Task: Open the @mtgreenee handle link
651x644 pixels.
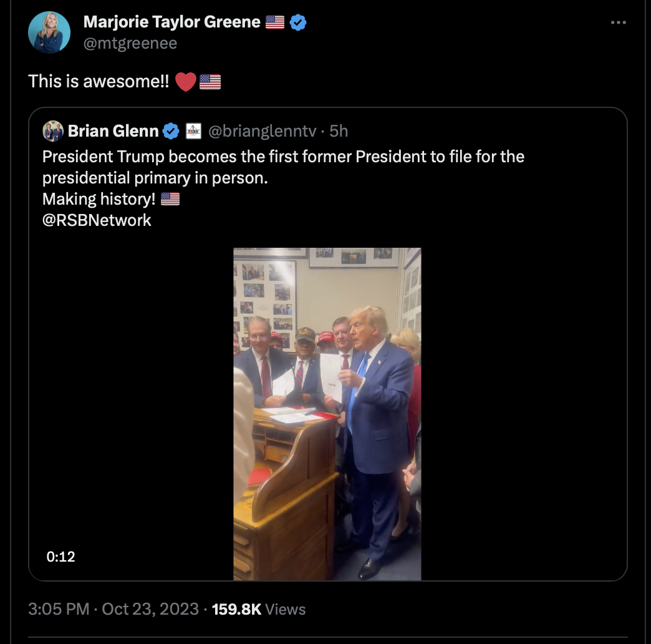Action: point(130,43)
